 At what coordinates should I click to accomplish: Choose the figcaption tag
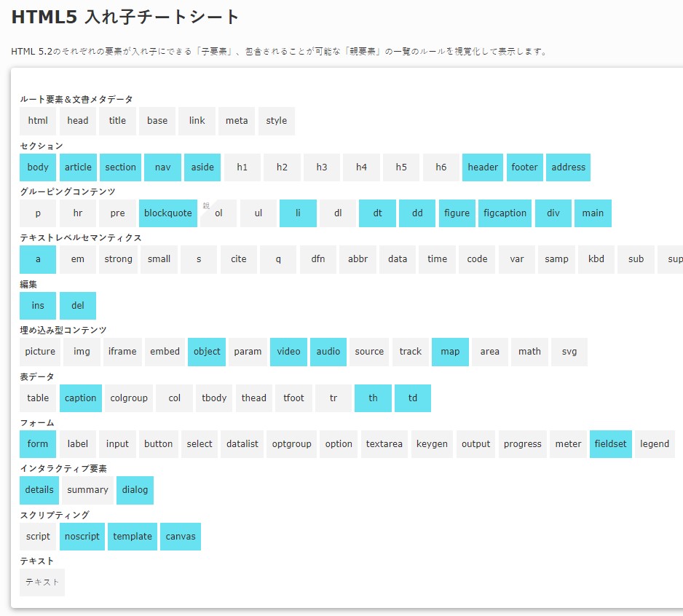point(505,213)
